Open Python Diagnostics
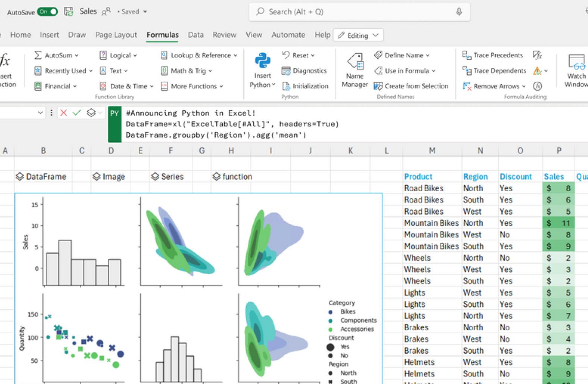This screenshot has width=588, height=384. [x=304, y=71]
